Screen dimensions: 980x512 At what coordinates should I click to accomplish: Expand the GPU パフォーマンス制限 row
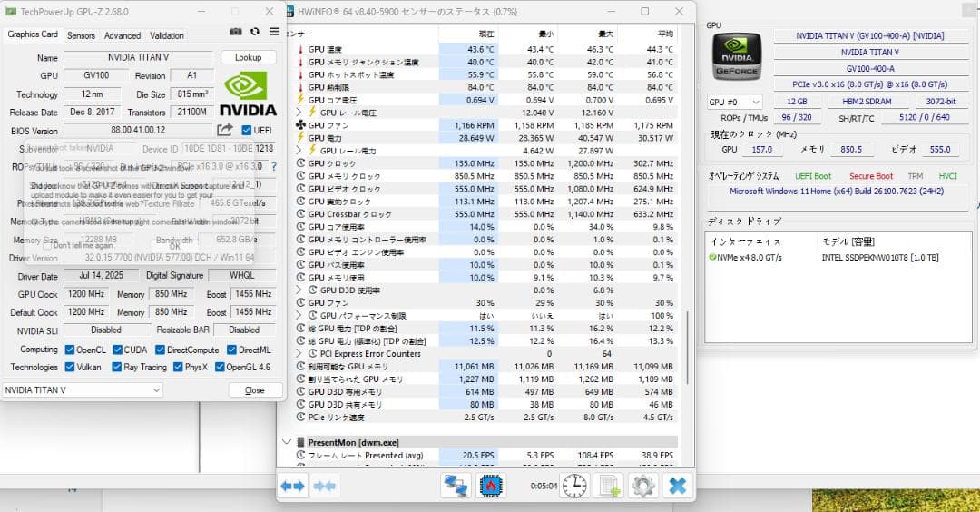(x=299, y=316)
